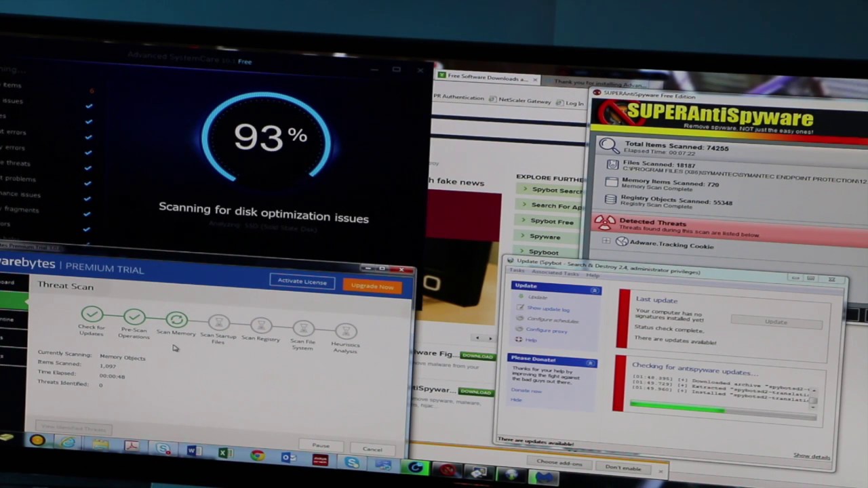The image size is (868, 488).
Task: Click Hide link under Please Donate
Action: [x=516, y=400]
